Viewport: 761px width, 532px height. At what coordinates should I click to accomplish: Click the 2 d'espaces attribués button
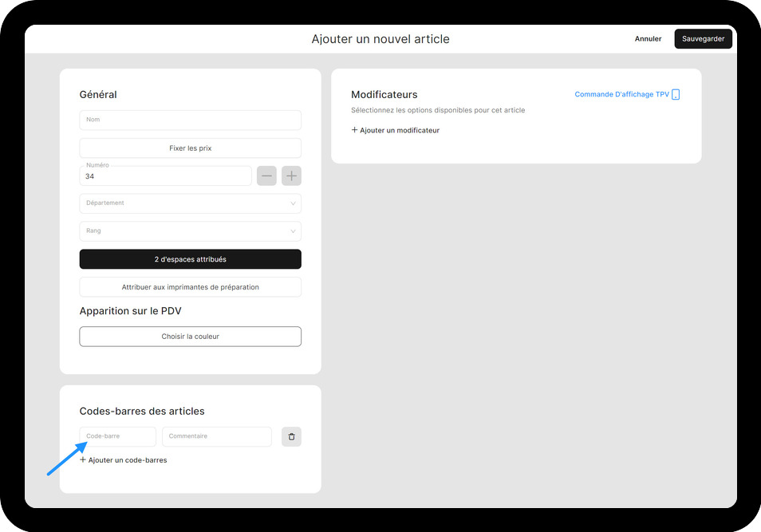click(x=190, y=259)
